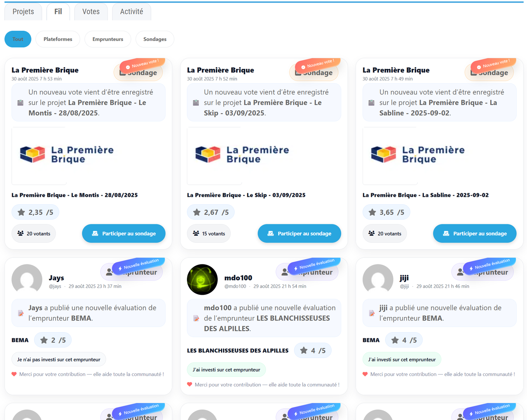This screenshot has width=527, height=420.
Task: Show only Sondages in feed
Action: (x=155, y=39)
